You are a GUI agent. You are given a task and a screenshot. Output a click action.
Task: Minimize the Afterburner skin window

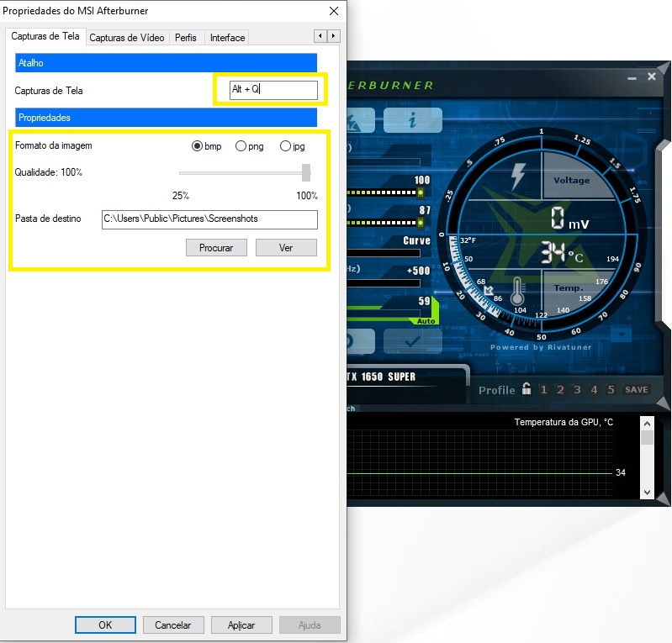pos(632,78)
